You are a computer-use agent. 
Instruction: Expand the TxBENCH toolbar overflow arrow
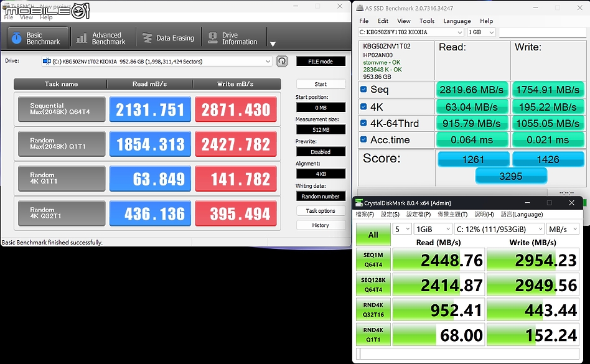pos(273,44)
